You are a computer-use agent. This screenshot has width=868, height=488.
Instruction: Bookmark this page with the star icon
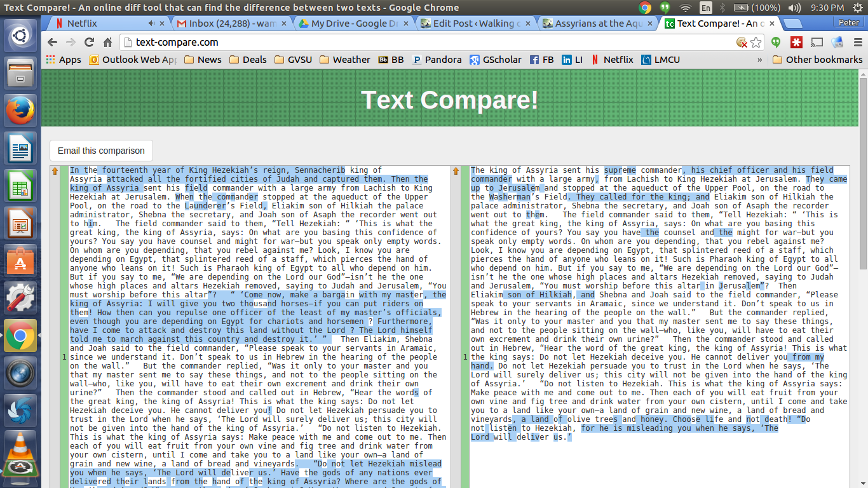tap(756, 43)
